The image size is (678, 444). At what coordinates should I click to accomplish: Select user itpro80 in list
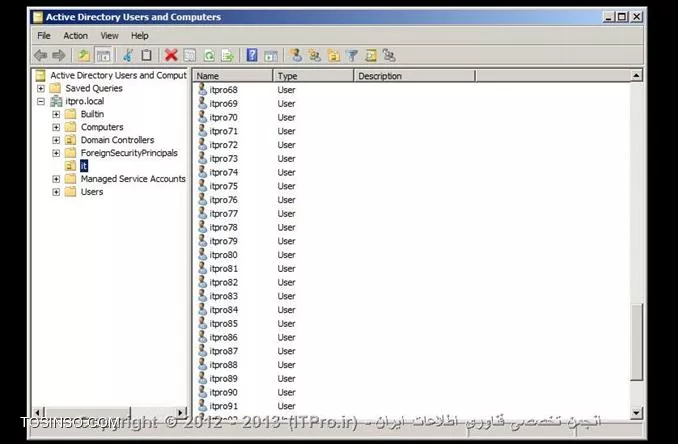(x=223, y=255)
